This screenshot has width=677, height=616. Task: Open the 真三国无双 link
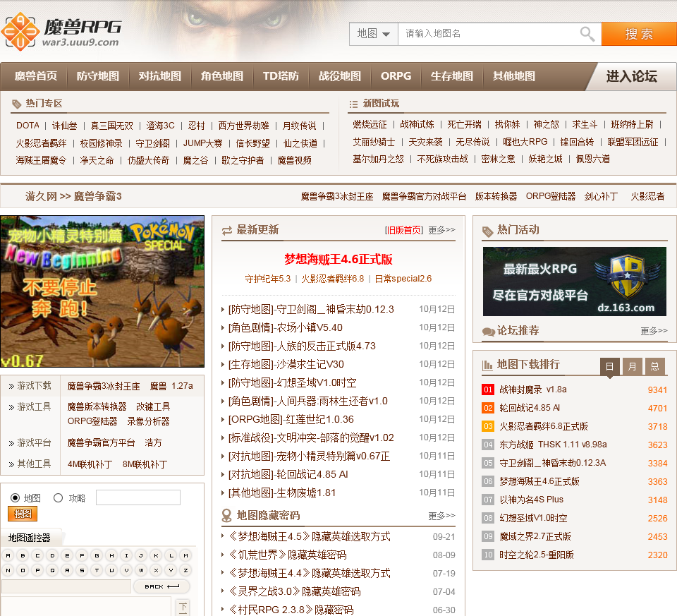pyautogui.click(x=112, y=126)
